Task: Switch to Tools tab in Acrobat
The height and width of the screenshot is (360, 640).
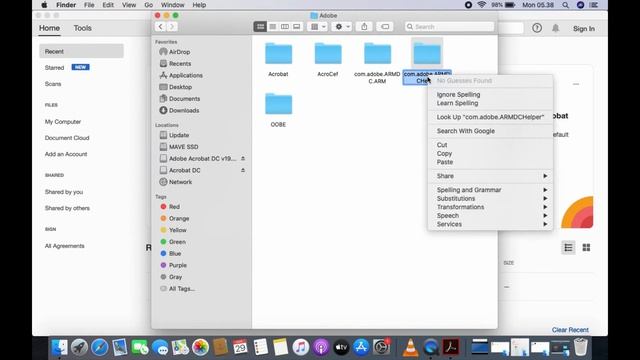Action: (82, 28)
